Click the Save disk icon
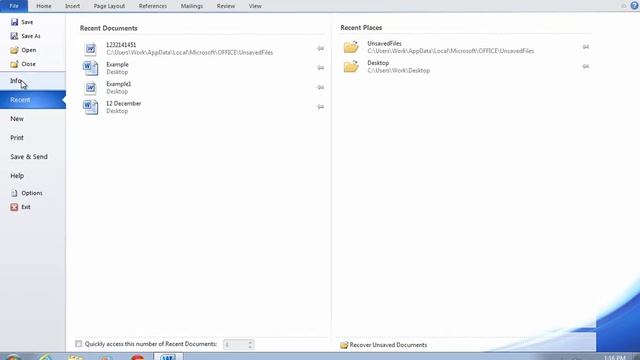The width and height of the screenshot is (640, 360). tap(14, 22)
